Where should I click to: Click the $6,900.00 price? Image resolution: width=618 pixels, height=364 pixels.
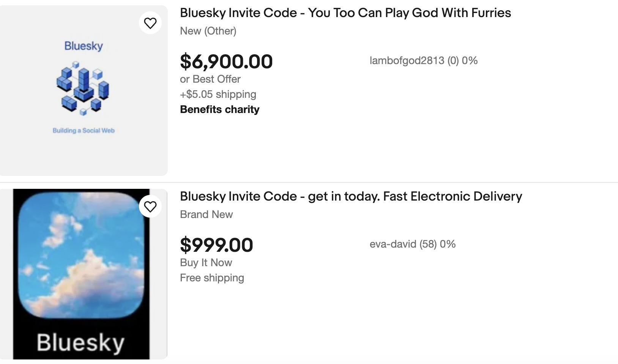coord(226,61)
